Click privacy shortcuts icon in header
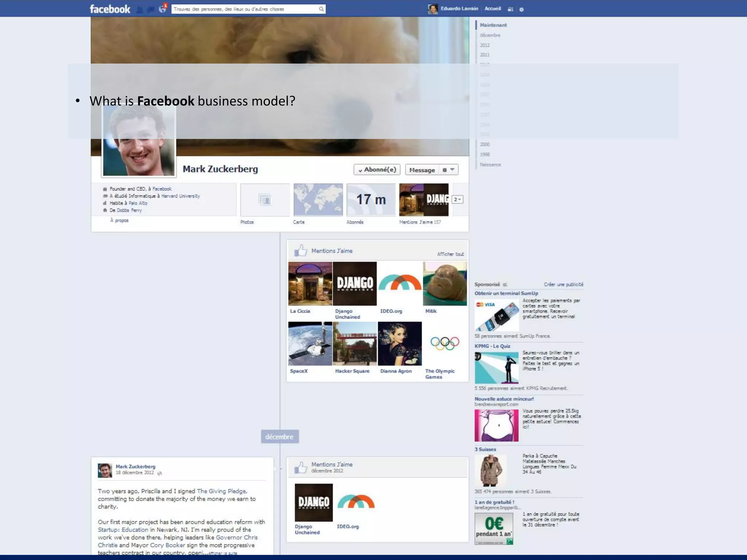 click(511, 9)
